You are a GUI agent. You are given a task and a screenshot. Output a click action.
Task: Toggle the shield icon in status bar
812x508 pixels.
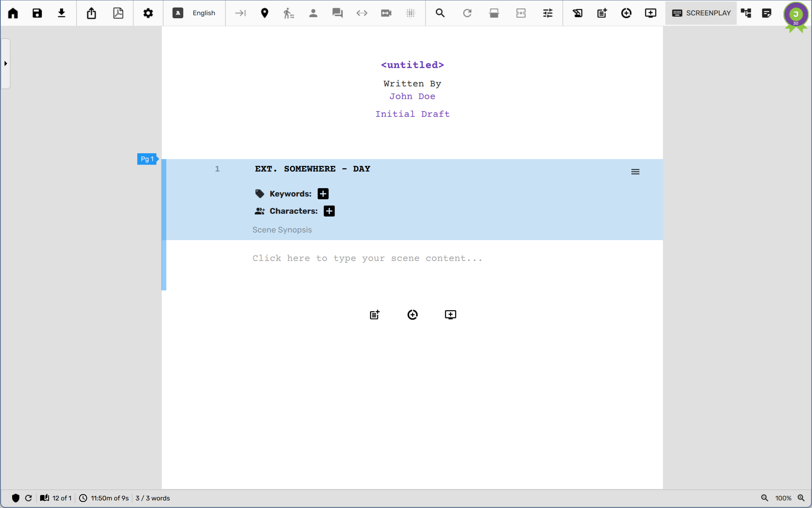(x=16, y=498)
